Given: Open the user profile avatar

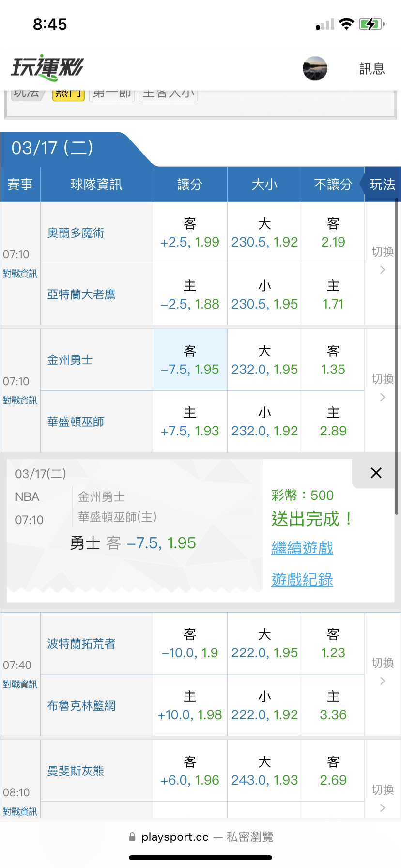Looking at the screenshot, I should [x=315, y=68].
